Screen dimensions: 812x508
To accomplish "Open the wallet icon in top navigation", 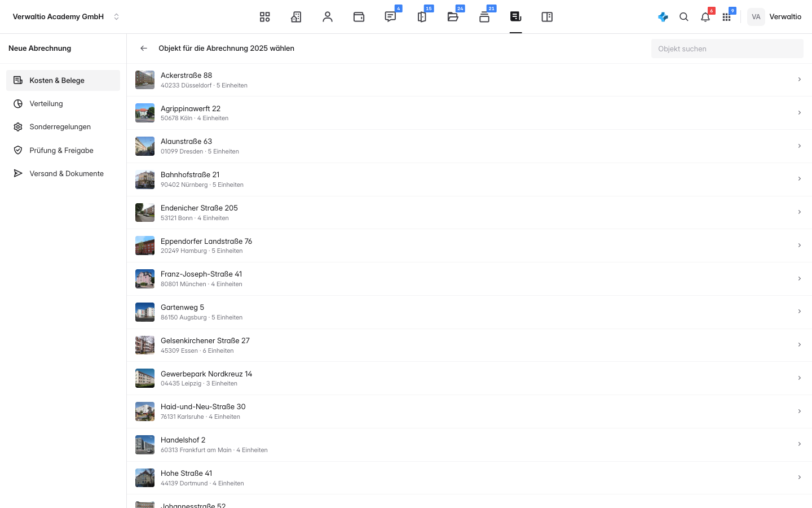I will point(359,17).
